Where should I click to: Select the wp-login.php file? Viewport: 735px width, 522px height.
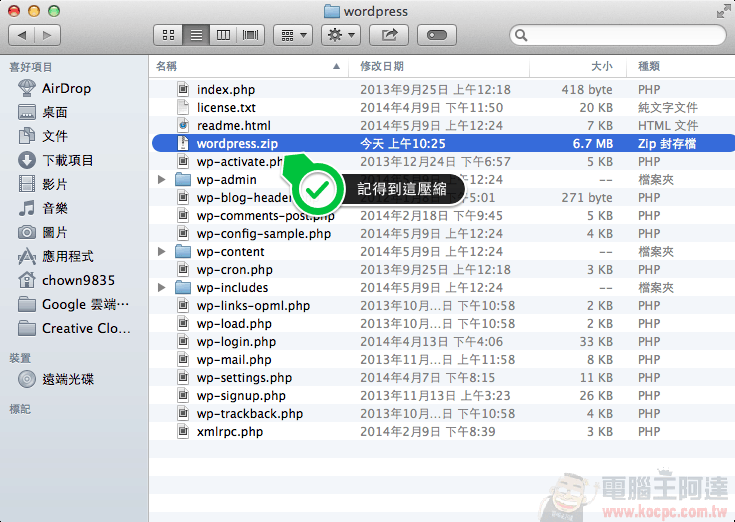coord(442,342)
